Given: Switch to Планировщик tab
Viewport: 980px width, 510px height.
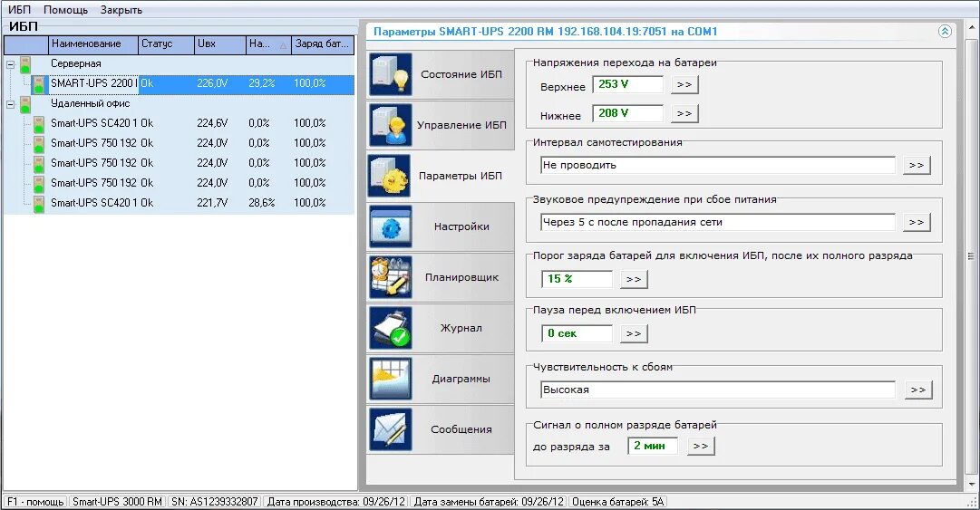Looking at the screenshot, I should (x=441, y=277).
